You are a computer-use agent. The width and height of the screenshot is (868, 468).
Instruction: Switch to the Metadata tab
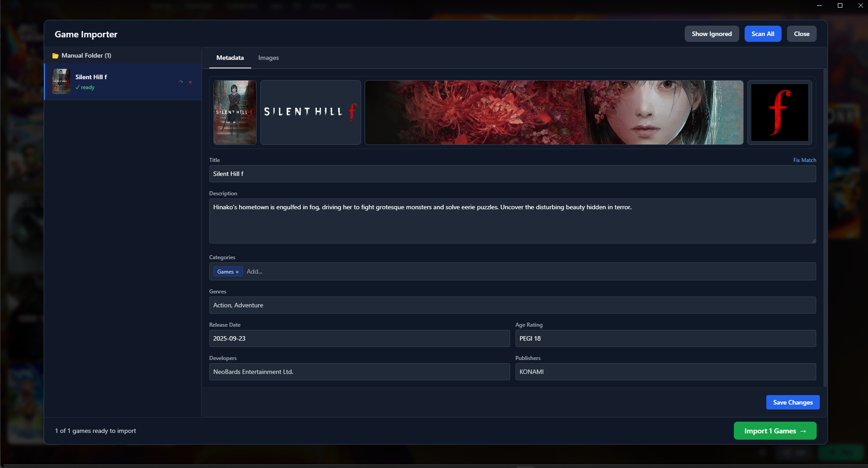[x=230, y=58]
